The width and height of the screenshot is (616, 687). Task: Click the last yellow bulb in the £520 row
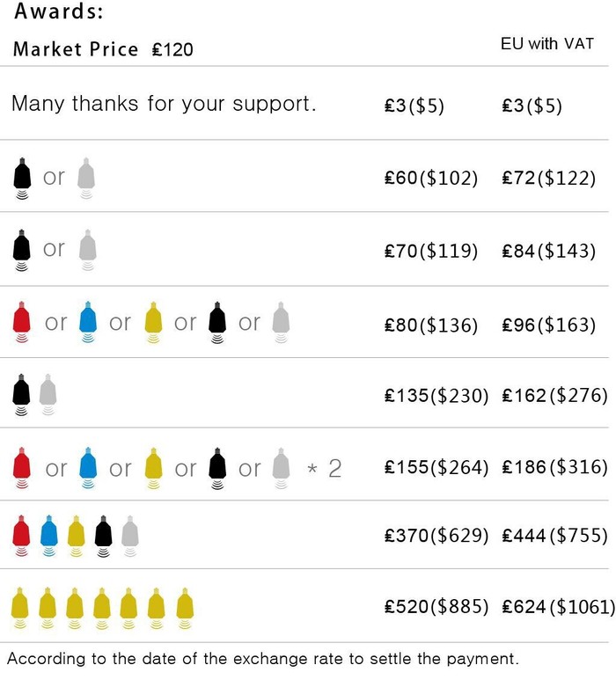185,608
